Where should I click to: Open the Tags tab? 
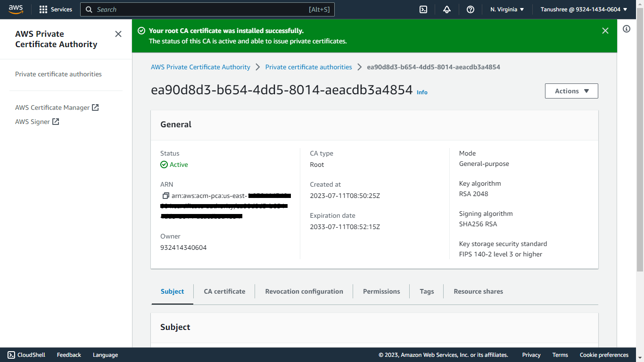(x=427, y=291)
